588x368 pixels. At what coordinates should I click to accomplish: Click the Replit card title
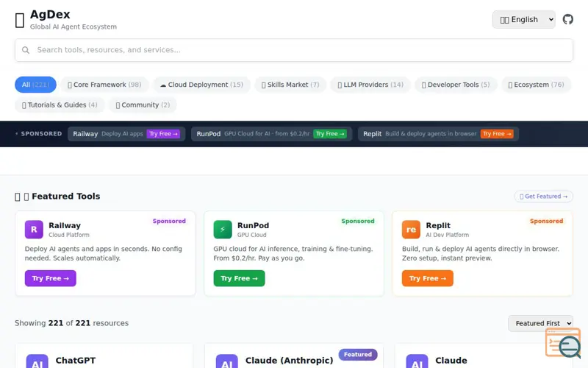(438, 225)
